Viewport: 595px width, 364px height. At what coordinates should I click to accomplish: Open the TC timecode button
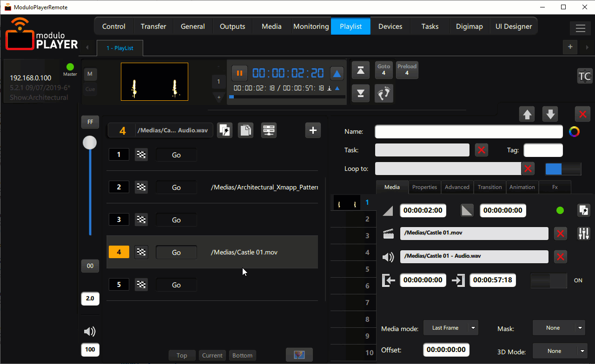(x=585, y=76)
